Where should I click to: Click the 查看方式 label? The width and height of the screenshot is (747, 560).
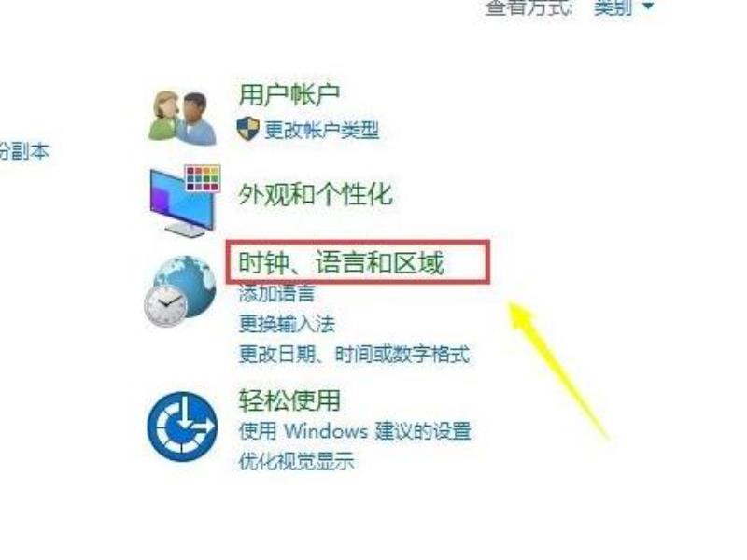[529, 7]
